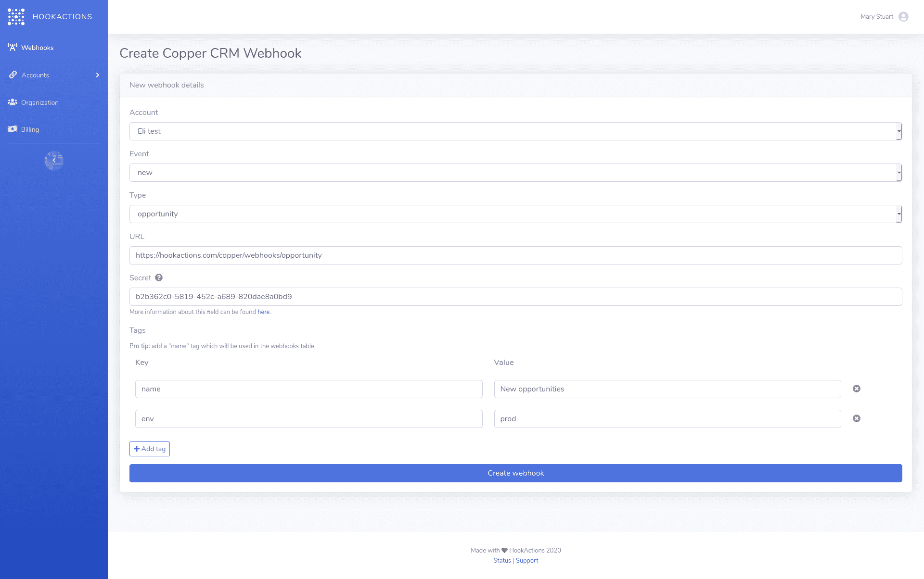Viewport: 924px width, 579px height.
Task: Expand the Accounts submenu chevron
Action: 98,75
